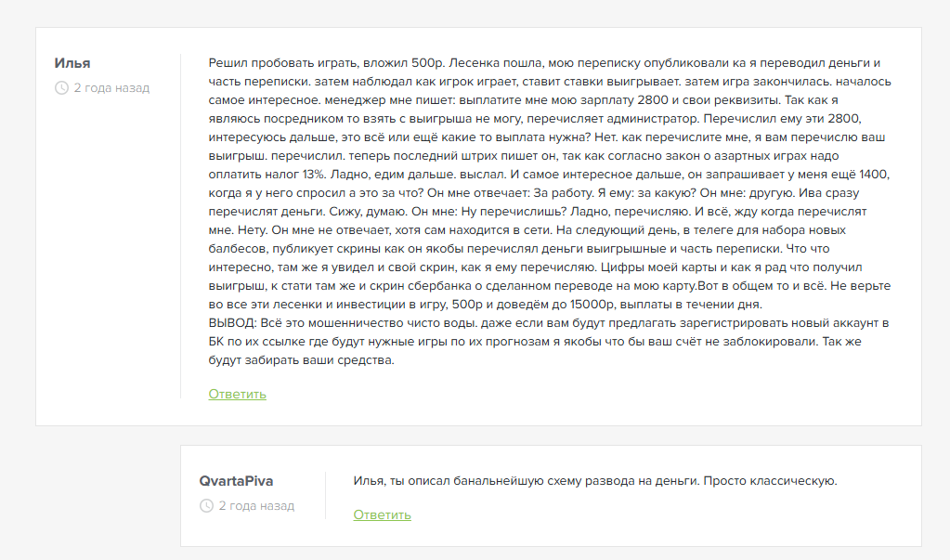Viewport: 950px width, 560px height.
Task: Click QvartaPiva's reply text about банальнейшую схему
Action: (x=595, y=481)
